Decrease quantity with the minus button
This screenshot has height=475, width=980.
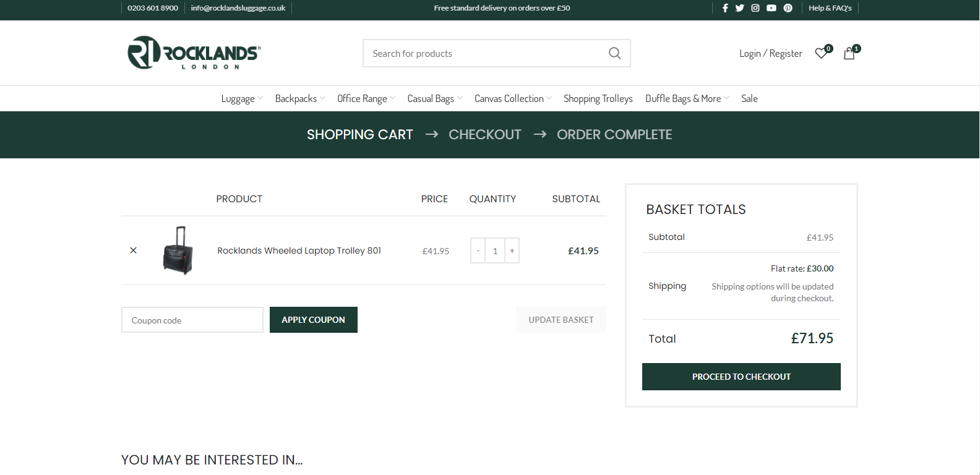[x=478, y=250]
